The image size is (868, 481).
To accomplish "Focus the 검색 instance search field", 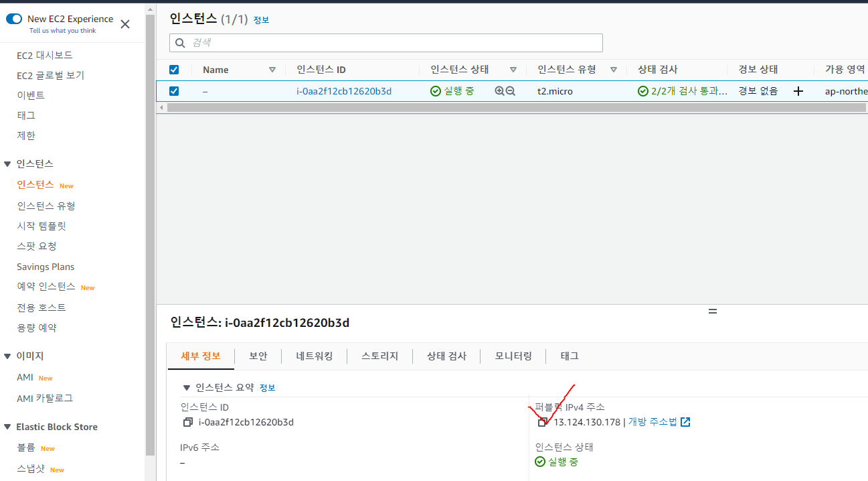I will [386, 43].
